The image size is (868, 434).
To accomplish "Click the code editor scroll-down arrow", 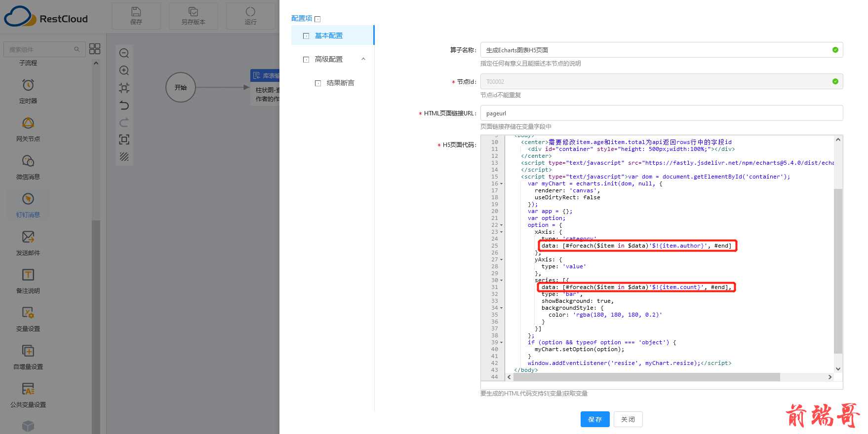I will coord(838,369).
